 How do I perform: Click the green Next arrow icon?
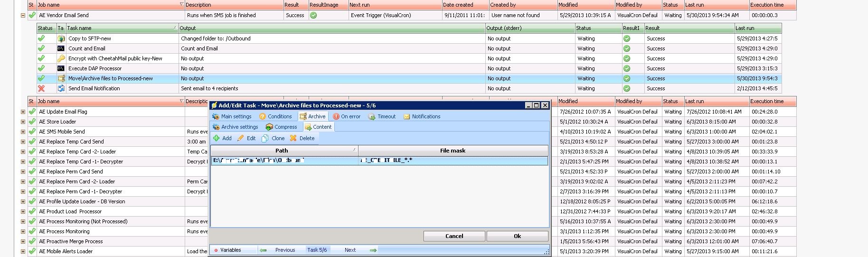click(x=373, y=250)
